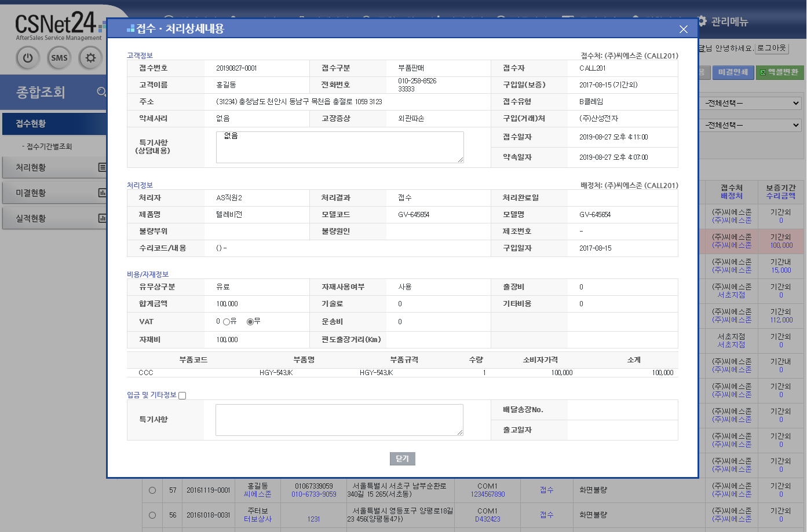The image size is (807, 532).
Task: Click the 닫기 button
Action: click(x=402, y=458)
